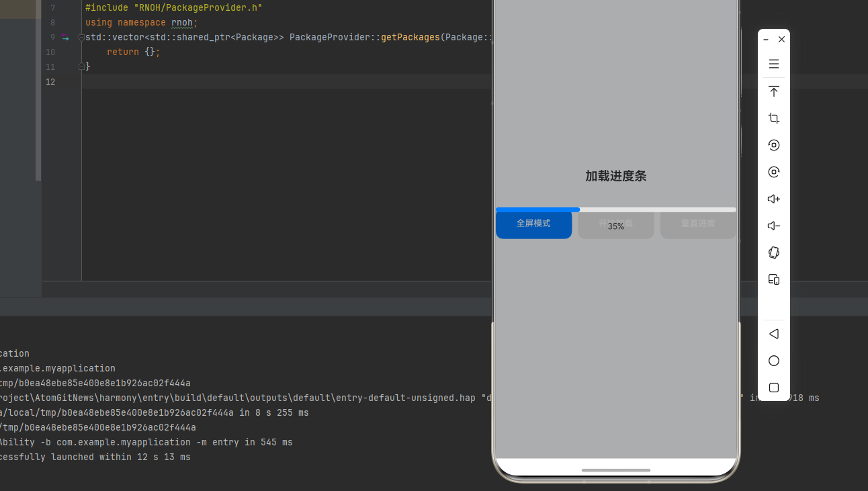Viewport: 868px width, 491px height.
Task: Click the .example.myapplication console line
Action: (x=58, y=369)
